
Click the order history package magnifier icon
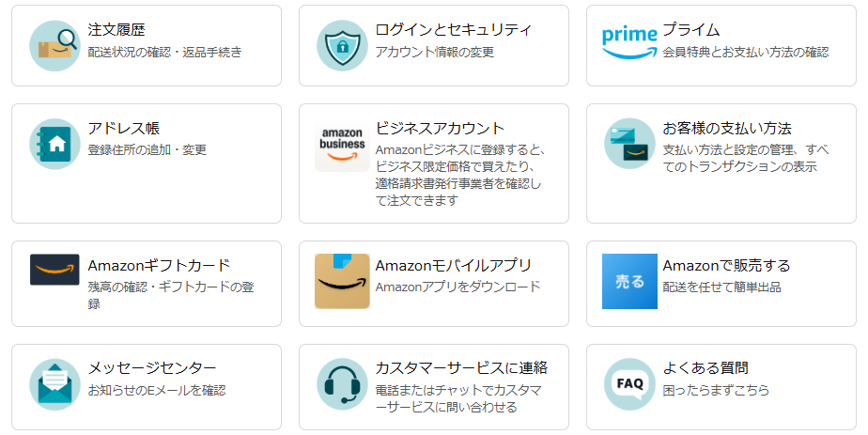coord(54,45)
